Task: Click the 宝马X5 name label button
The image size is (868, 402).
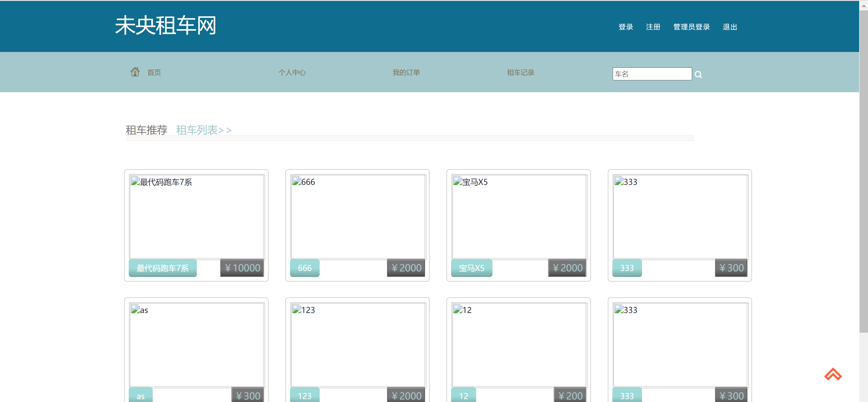Action: [x=471, y=268]
